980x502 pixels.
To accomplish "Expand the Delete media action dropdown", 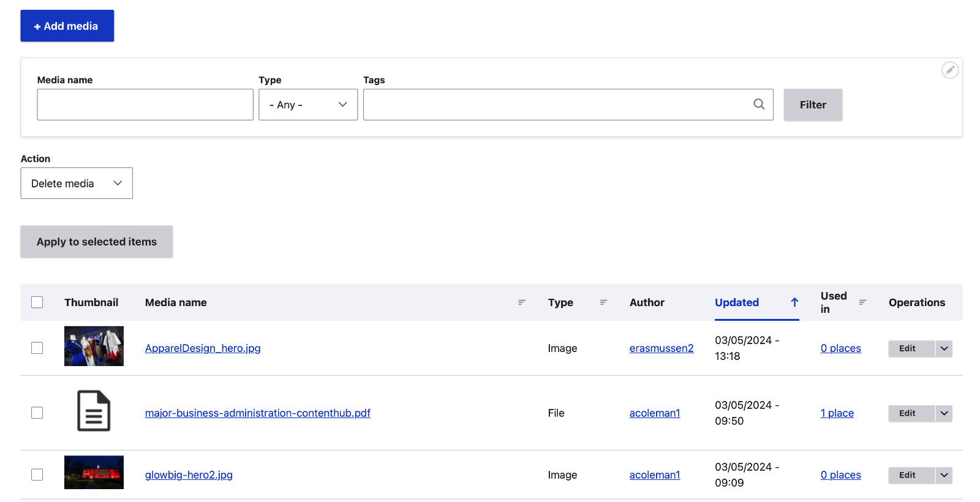I will coord(77,183).
